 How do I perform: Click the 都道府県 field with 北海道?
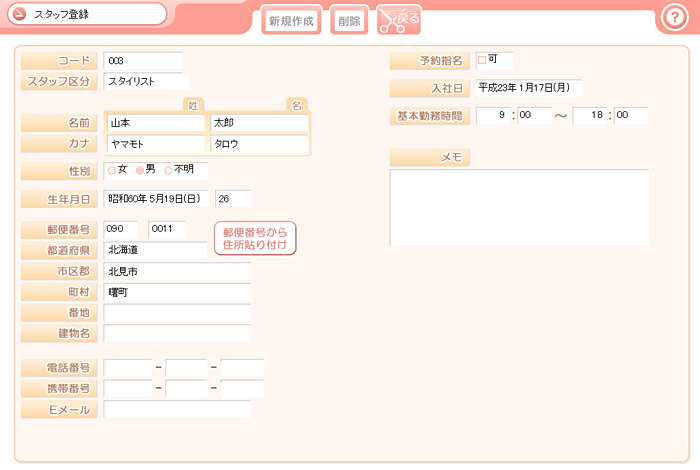pos(155,250)
